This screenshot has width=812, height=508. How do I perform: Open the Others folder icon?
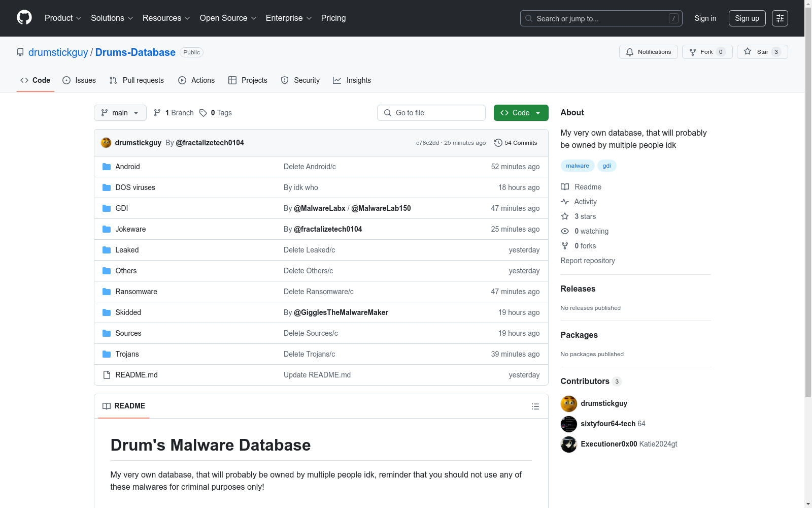click(107, 271)
